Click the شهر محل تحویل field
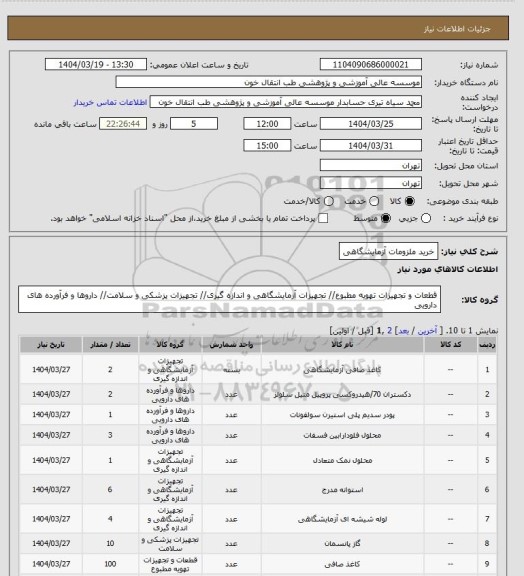 tap(370, 183)
